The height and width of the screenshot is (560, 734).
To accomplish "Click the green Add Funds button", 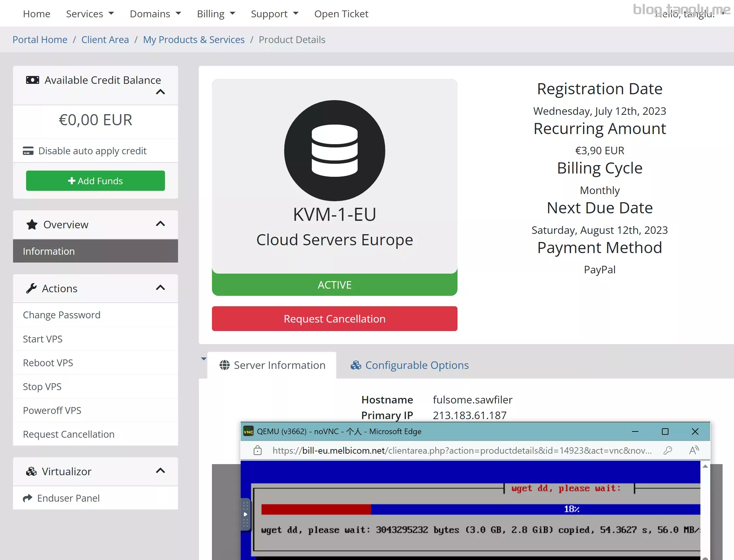I will pos(95,181).
